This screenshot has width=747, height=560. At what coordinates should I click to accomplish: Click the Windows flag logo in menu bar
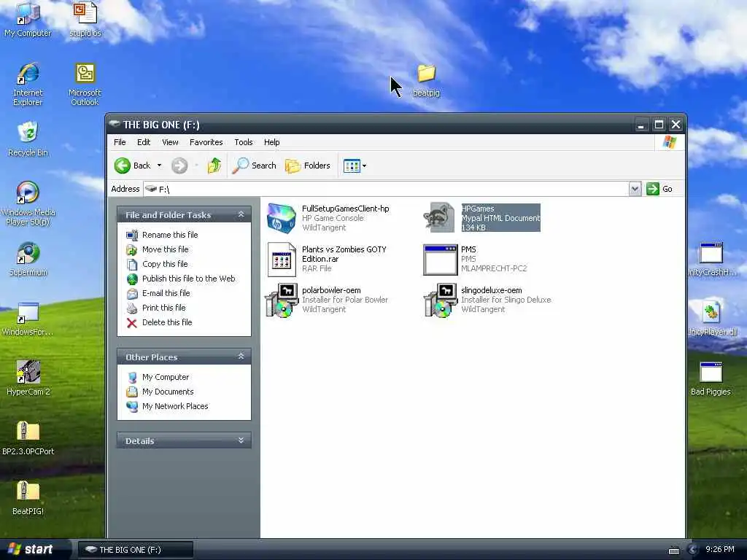click(x=670, y=142)
